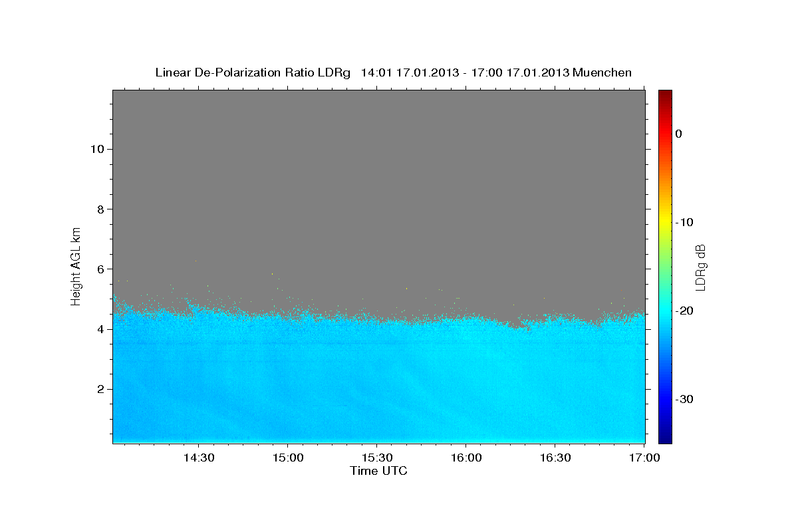
Task: Click the colorbar value label 0
Action: tap(678, 134)
